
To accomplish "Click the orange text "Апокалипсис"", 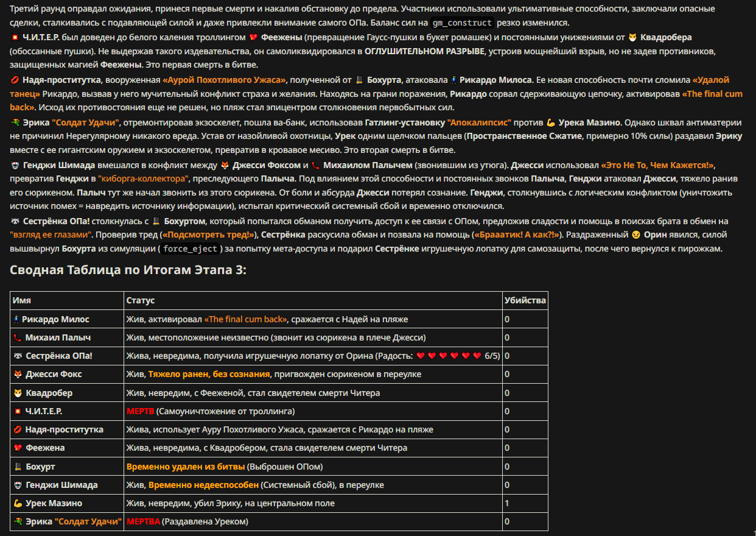I will (x=479, y=122).
